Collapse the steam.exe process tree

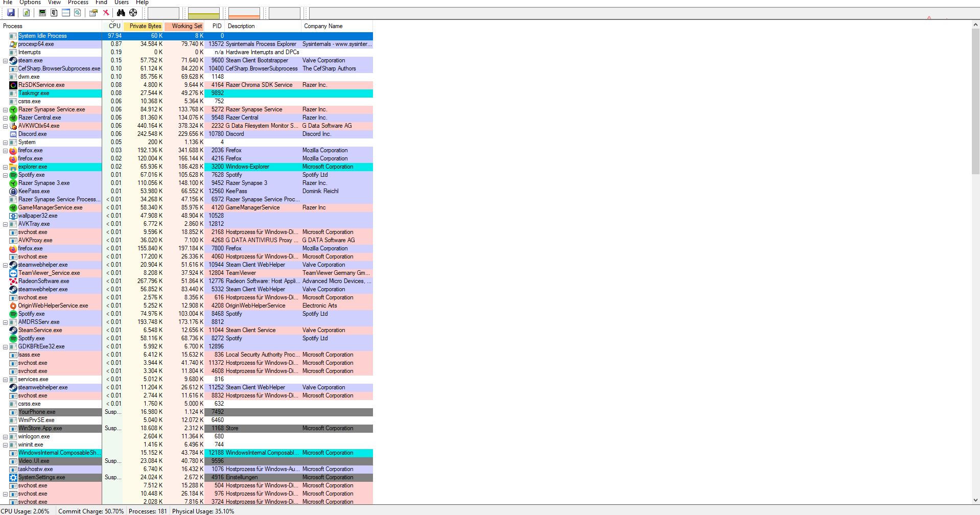(x=5, y=61)
